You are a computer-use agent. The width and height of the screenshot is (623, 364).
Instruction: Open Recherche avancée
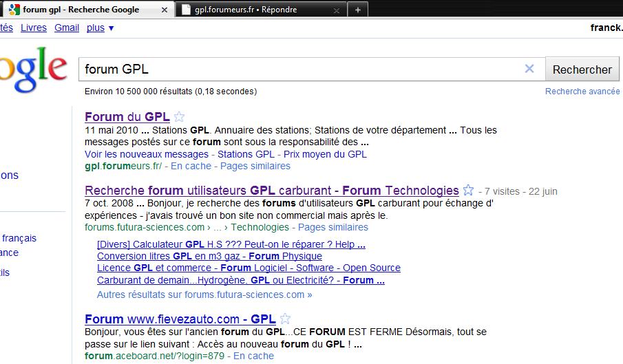582,92
